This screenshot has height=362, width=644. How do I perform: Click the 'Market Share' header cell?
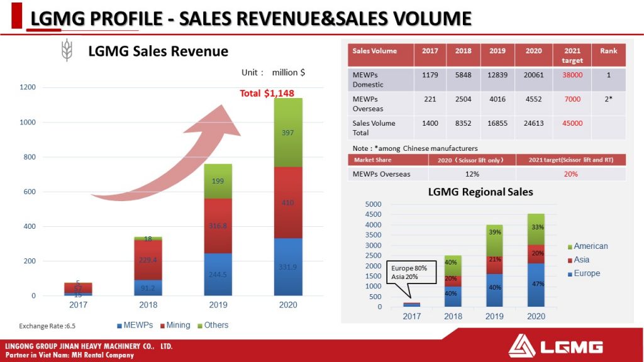[x=388, y=160]
